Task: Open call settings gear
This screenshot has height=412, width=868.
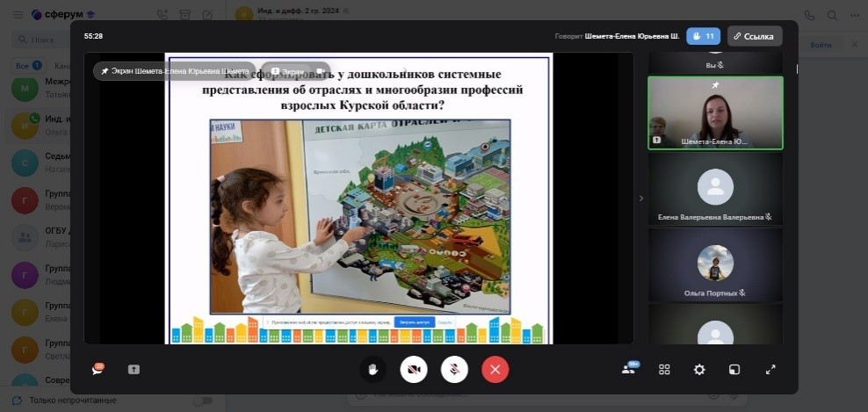Action: coord(699,369)
